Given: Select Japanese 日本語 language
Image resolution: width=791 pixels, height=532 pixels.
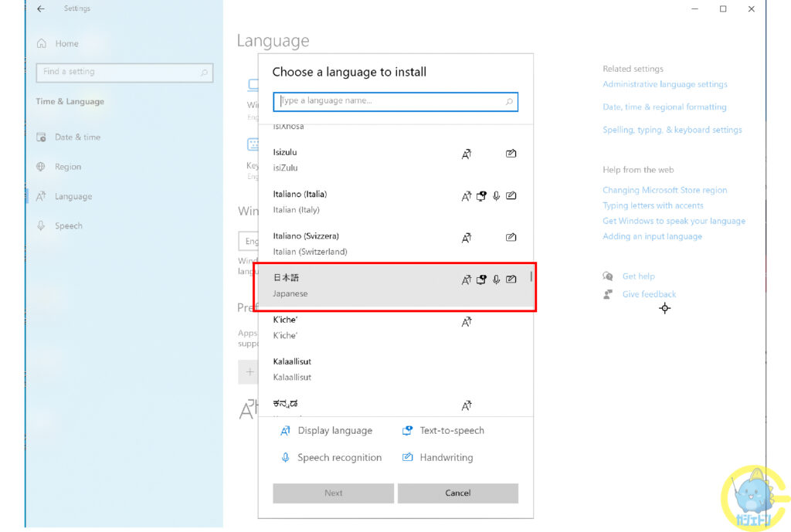Looking at the screenshot, I should point(395,286).
